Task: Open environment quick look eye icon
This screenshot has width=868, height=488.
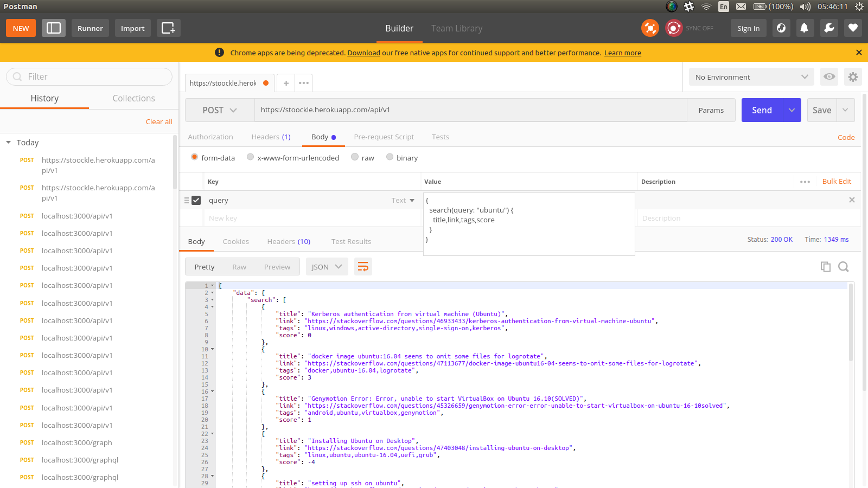Action: click(829, 77)
